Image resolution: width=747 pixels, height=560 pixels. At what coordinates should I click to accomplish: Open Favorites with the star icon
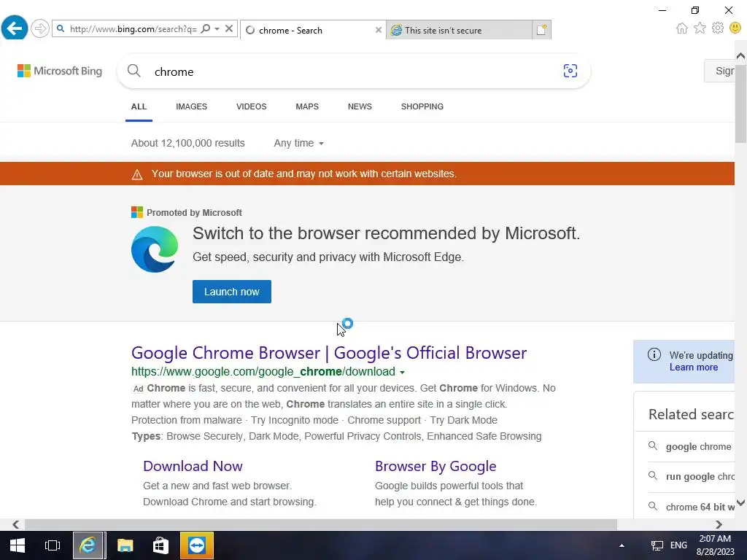point(700,28)
